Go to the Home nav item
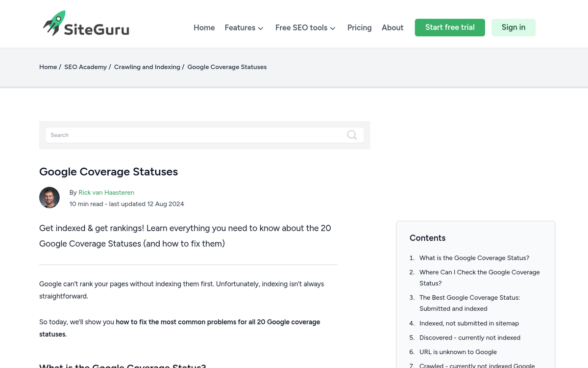Viewport: 588px width, 368px height. (204, 27)
